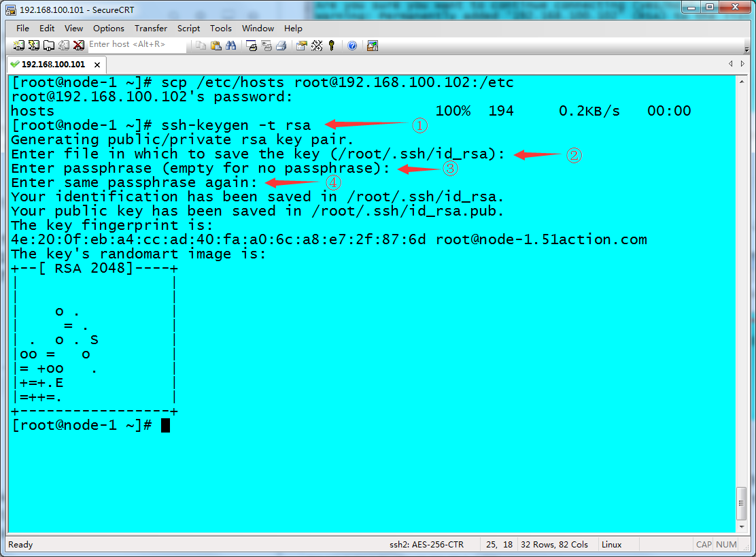The width and height of the screenshot is (756, 557).
Task: Open the Transfer menu
Action: 151,29
